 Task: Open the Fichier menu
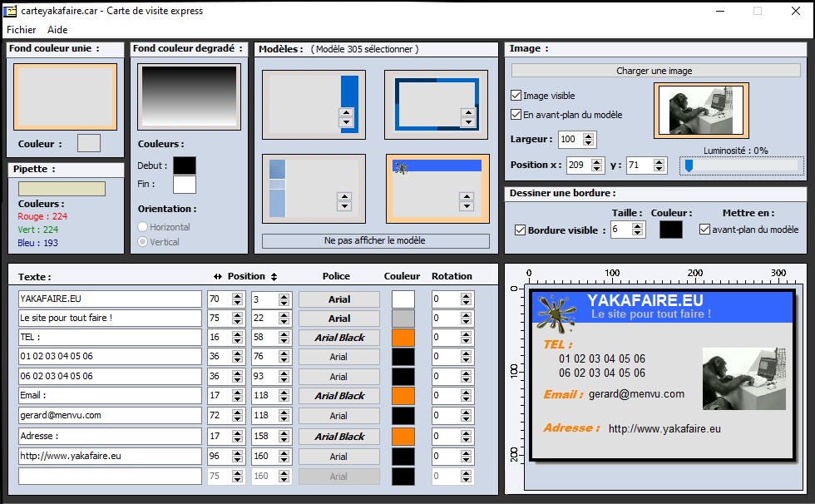[x=21, y=29]
